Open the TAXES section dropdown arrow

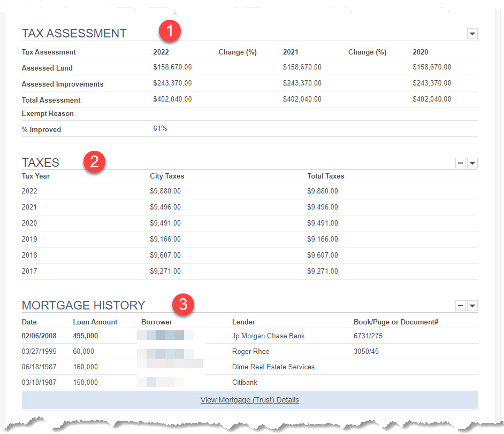pos(472,163)
